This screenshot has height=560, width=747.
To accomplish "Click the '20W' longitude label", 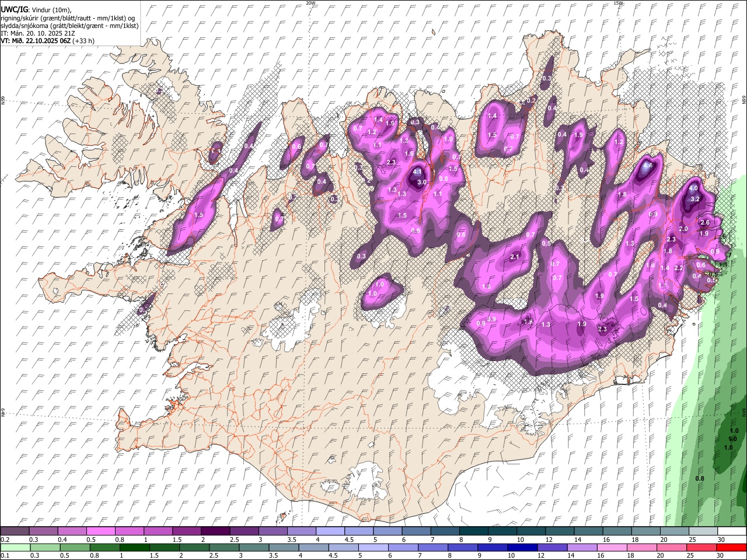I will 310,3.
